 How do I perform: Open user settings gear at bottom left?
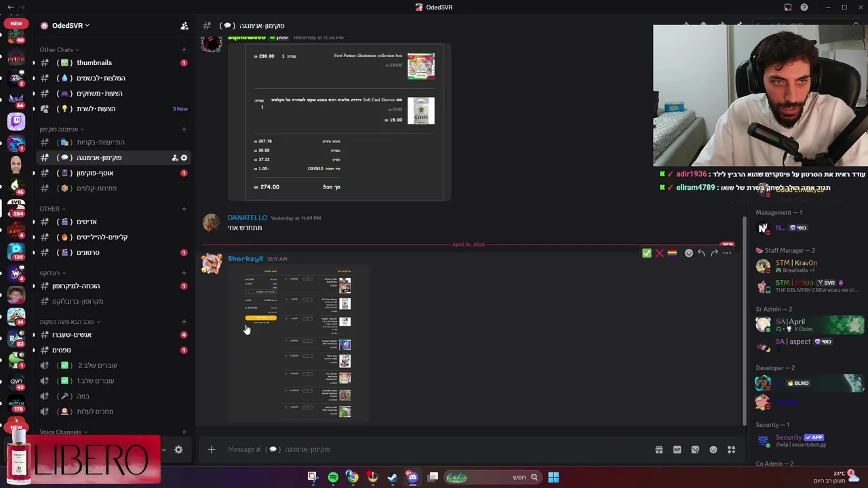pos(178,449)
